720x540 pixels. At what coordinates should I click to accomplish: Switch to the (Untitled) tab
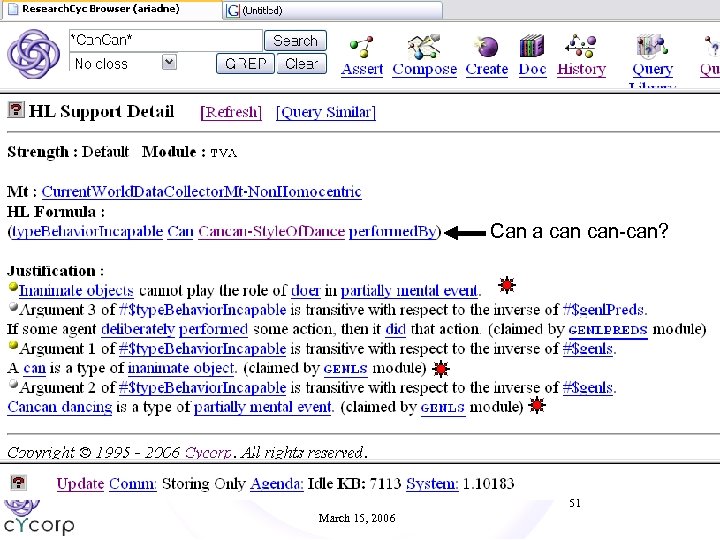pos(332,10)
